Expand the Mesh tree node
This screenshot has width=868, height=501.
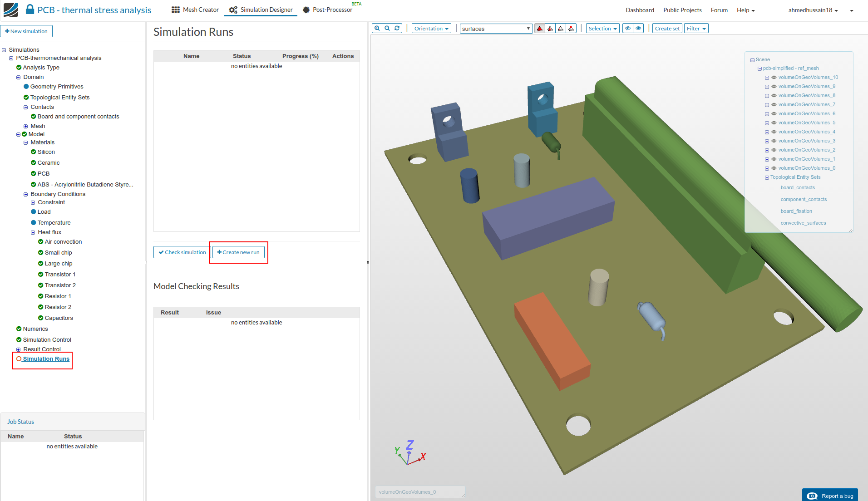[x=26, y=126]
